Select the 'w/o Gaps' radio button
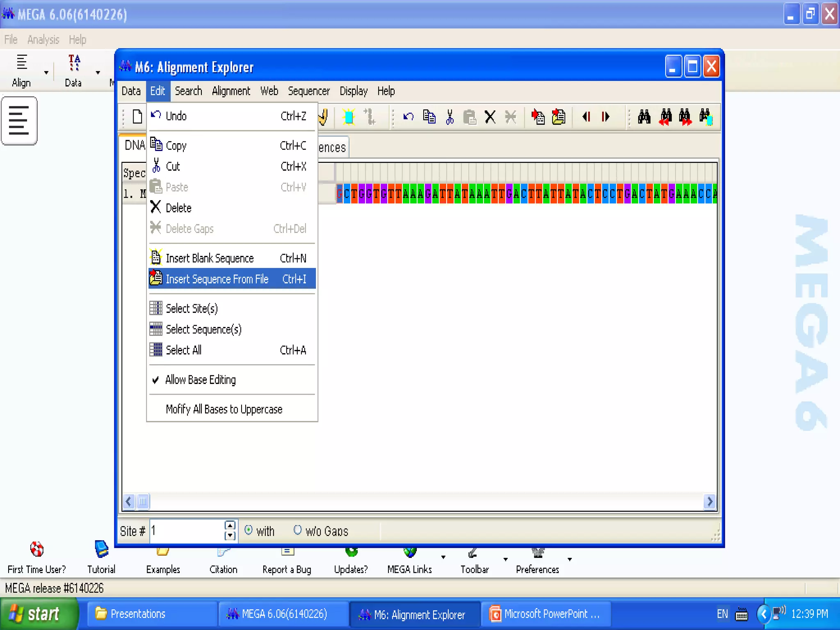Screen dimensions: 840x630 [x=298, y=530]
